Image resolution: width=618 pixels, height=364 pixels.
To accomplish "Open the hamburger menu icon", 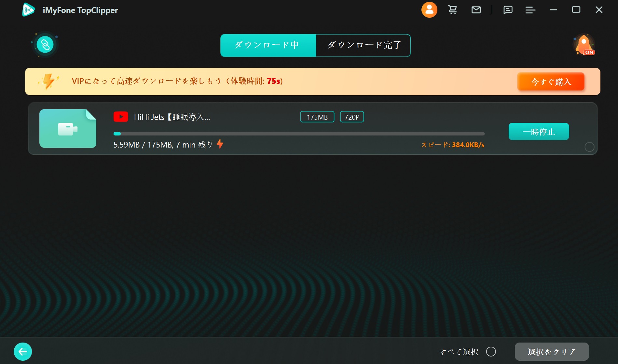I will click(530, 10).
